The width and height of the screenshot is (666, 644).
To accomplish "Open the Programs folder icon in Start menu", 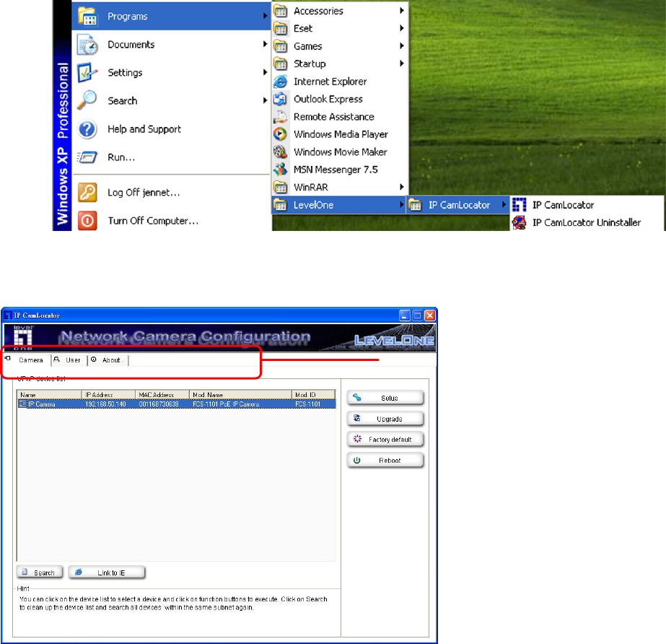I will [87, 17].
